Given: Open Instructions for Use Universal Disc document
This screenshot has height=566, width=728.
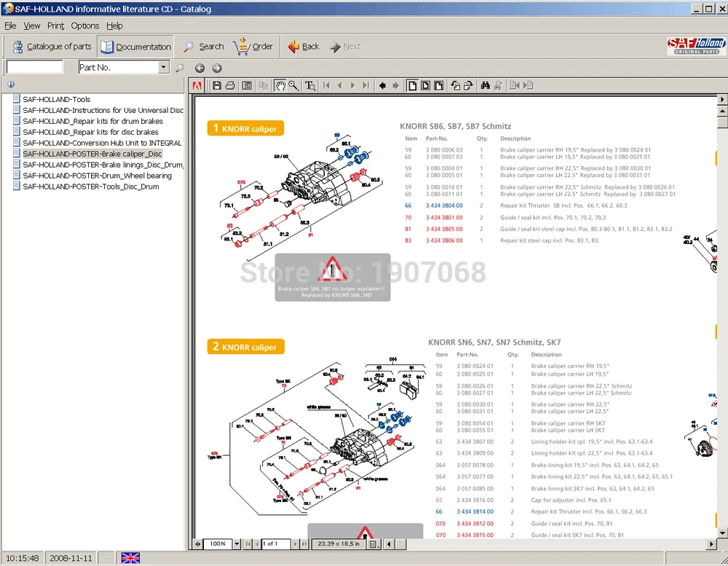Looking at the screenshot, I should pyautogui.click(x=103, y=110).
